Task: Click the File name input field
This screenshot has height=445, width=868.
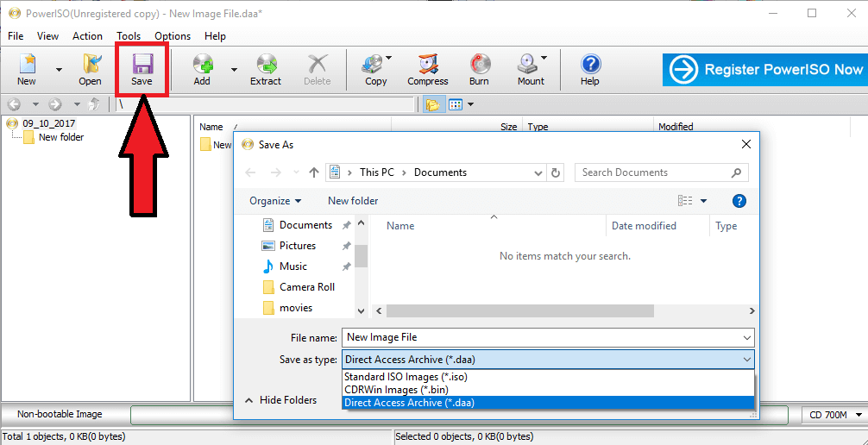Action: 548,337
